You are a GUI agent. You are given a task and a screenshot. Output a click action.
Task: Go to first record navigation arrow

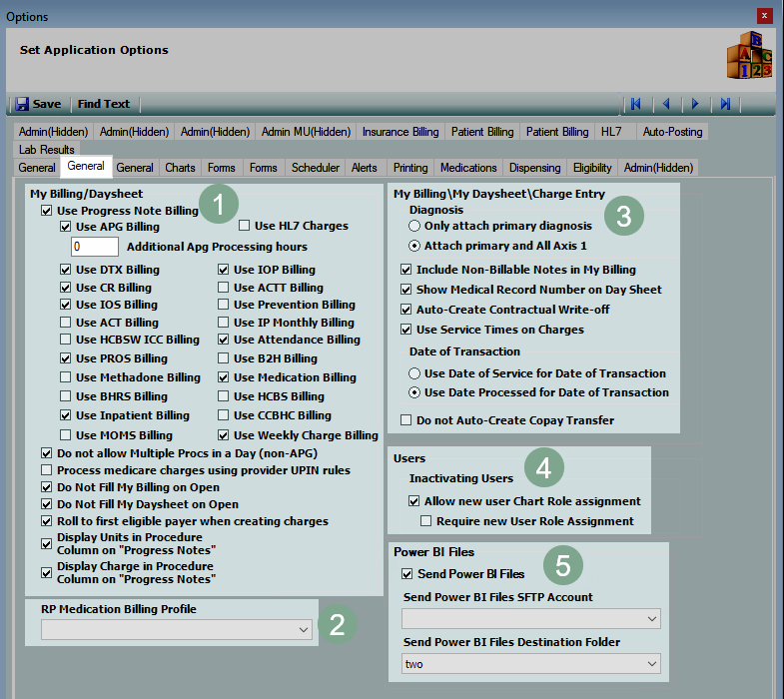(x=635, y=104)
